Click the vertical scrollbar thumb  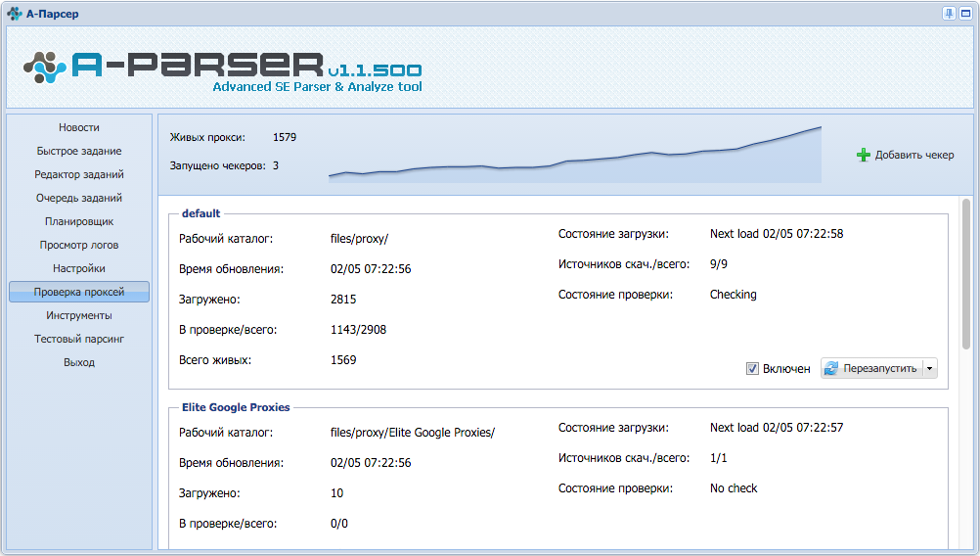[x=966, y=274]
